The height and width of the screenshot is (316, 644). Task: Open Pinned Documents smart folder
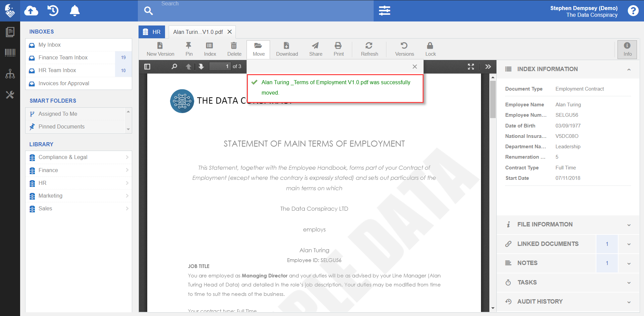(x=75, y=127)
